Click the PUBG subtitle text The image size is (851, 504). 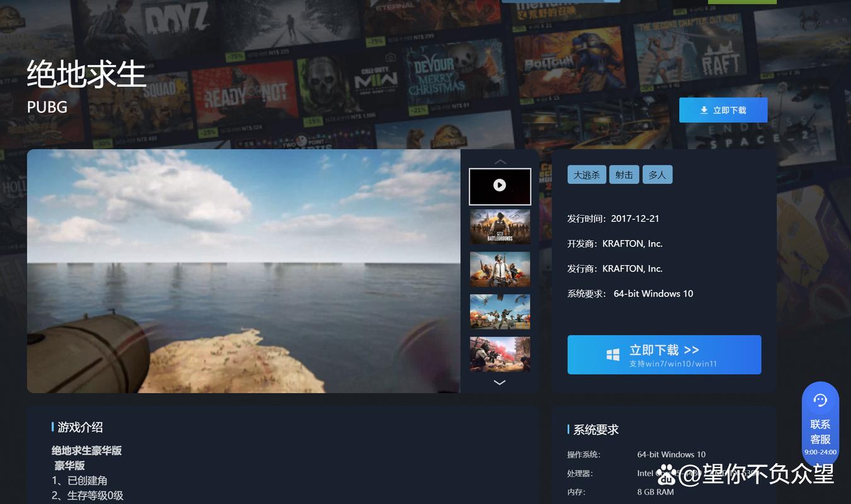tap(47, 106)
